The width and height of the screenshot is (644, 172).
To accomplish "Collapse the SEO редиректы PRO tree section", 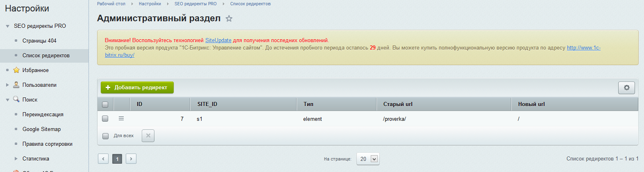I will coord(7,26).
